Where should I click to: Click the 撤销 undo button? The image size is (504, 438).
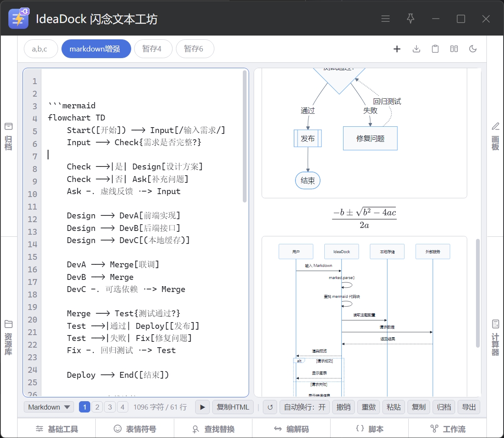(344, 407)
